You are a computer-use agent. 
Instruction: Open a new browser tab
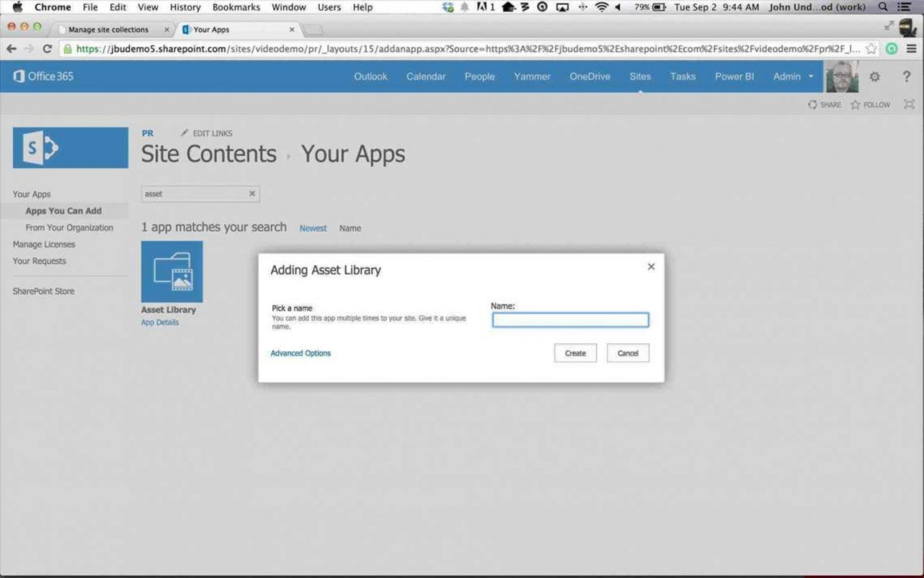click(x=313, y=30)
